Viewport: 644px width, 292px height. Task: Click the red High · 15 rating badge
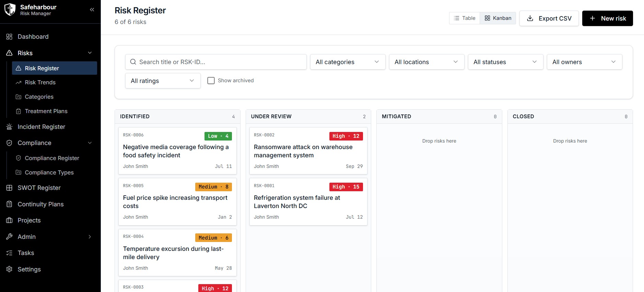point(346,187)
